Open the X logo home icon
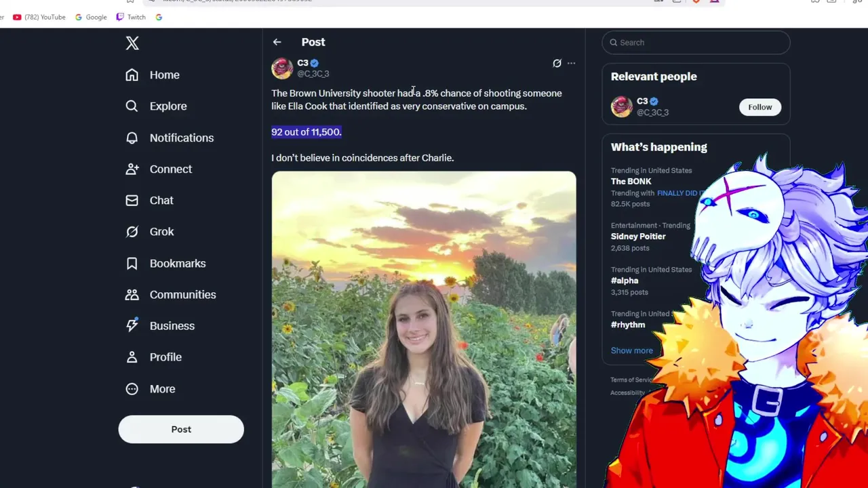The image size is (868, 488). point(132,43)
